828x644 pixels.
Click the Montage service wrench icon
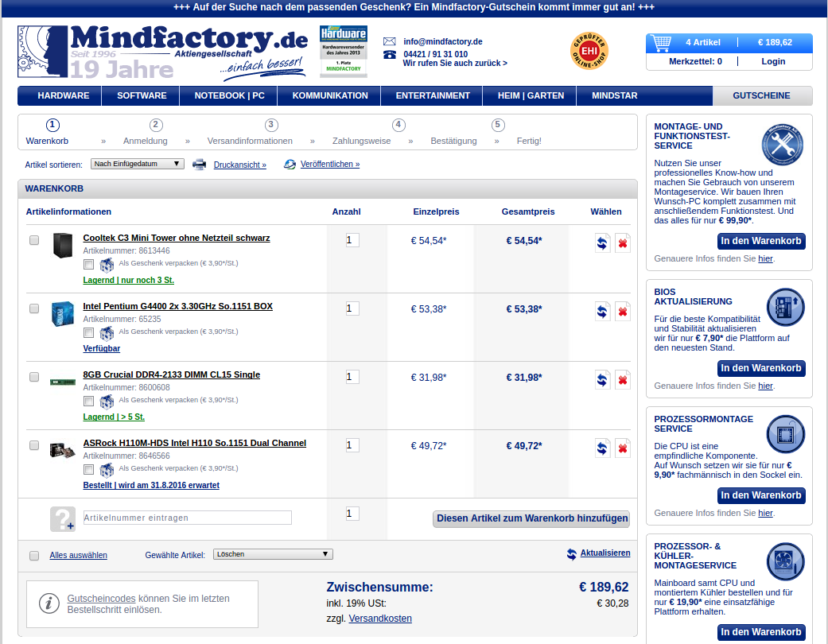(782, 145)
